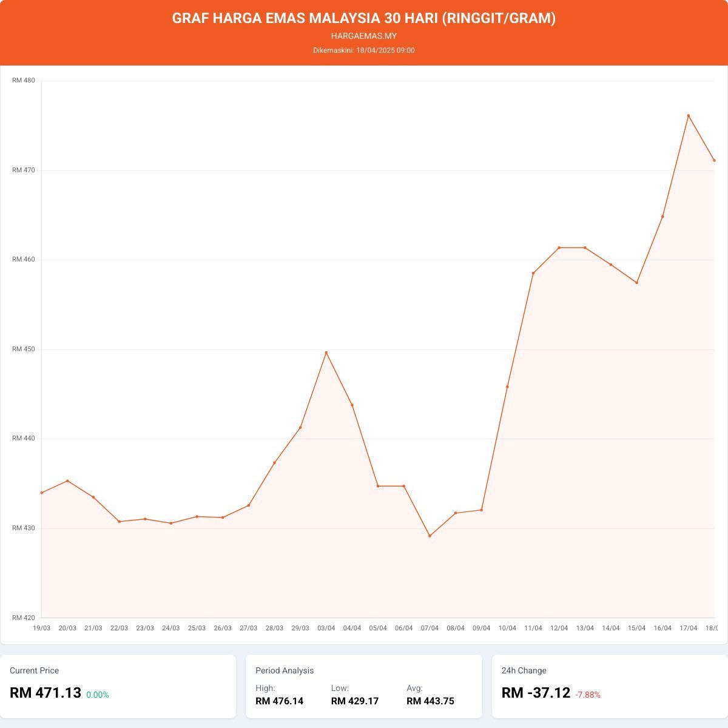The height and width of the screenshot is (728, 728).
Task: Select the 10/04 data point on the line
Action: tap(507, 386)
